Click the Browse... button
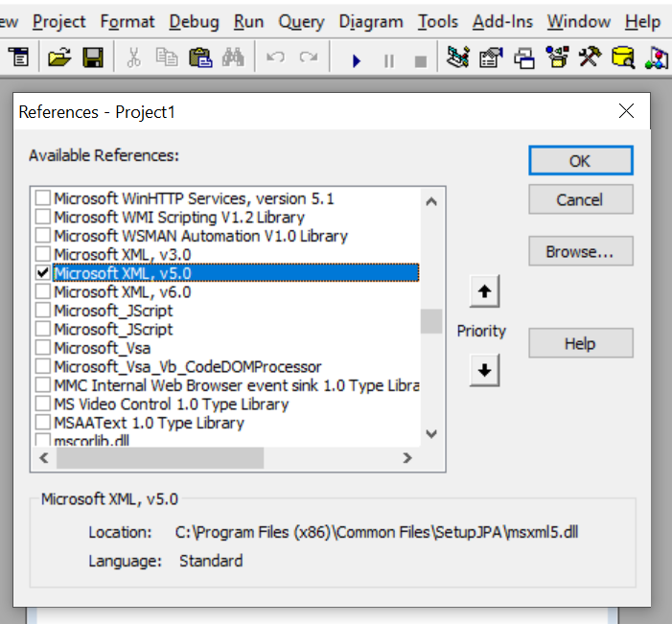The width and height of the screenshot is (672, 624). pyautogui.click(x=580, y=251)
